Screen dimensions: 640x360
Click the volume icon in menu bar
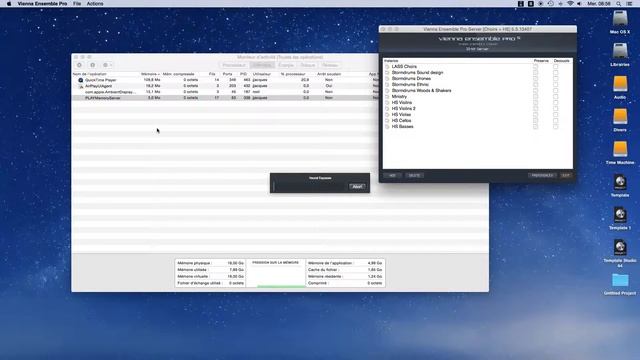(579, 4)
